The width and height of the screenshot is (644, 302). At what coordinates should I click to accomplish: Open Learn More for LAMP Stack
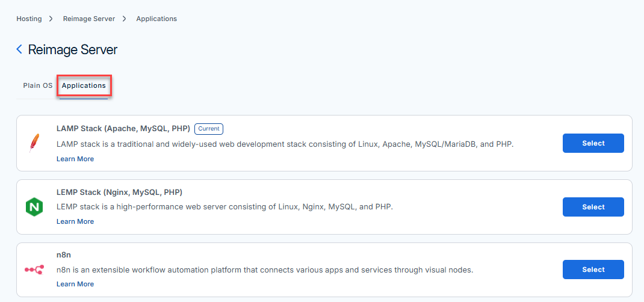point(75,159)
